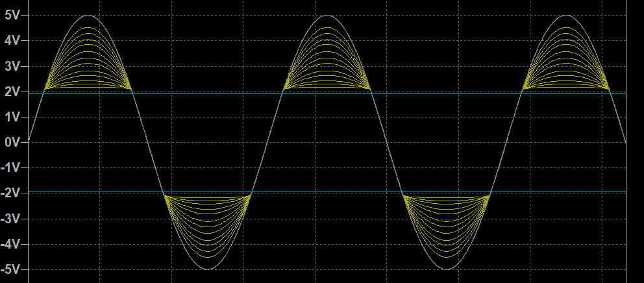Click the -1V axis label

pos(10,168)
